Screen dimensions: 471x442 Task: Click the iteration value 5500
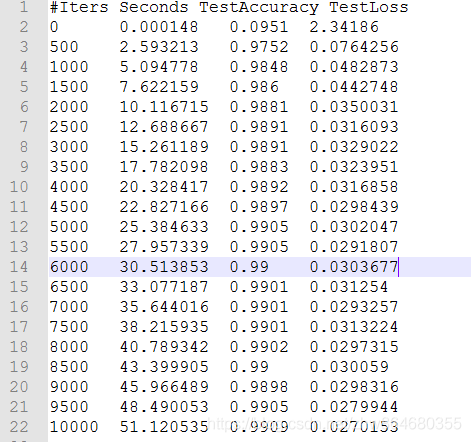pyautogui.click(x=69, y=247)
